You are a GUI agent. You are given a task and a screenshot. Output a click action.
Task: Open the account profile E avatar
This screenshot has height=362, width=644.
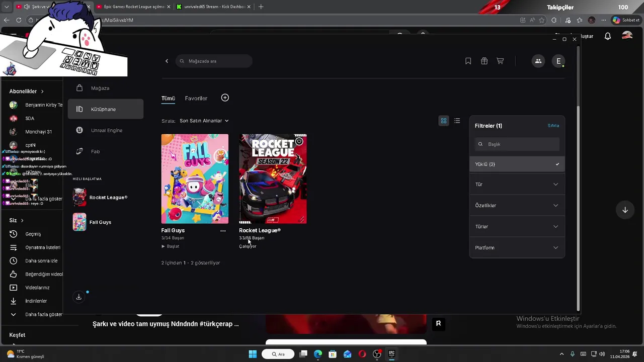pos(558,61)
